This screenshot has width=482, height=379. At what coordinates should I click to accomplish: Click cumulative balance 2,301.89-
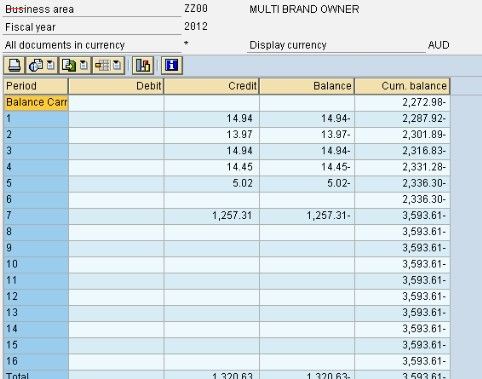coord(402,135)
